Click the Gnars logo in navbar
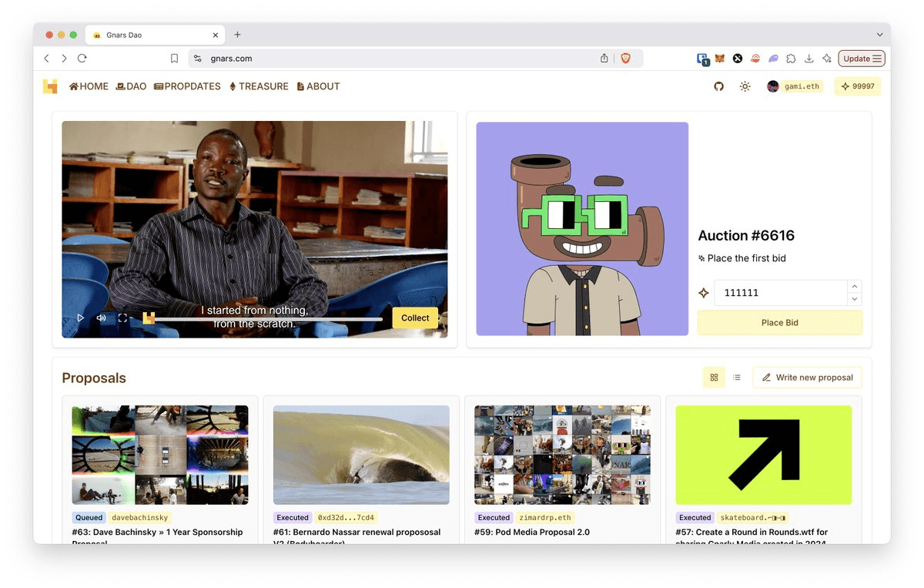 [x=50, y=86]
